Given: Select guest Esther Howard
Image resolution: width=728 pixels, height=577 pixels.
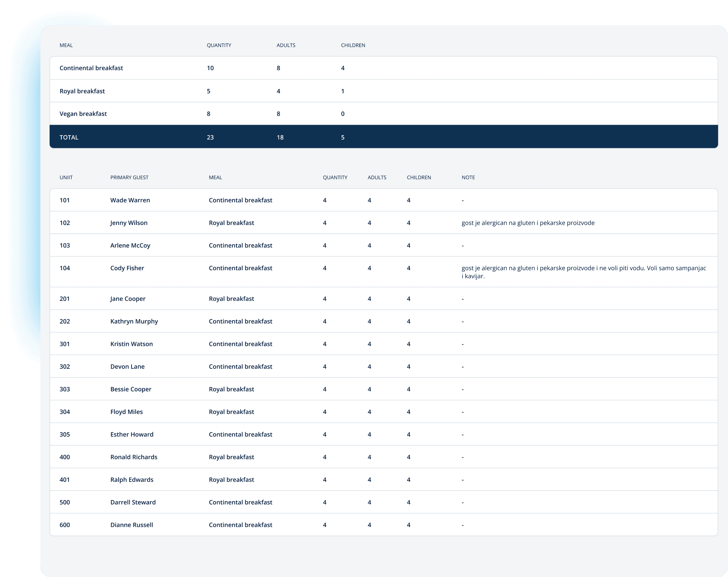Looking at the screenshot, I should tap(132, 435).
